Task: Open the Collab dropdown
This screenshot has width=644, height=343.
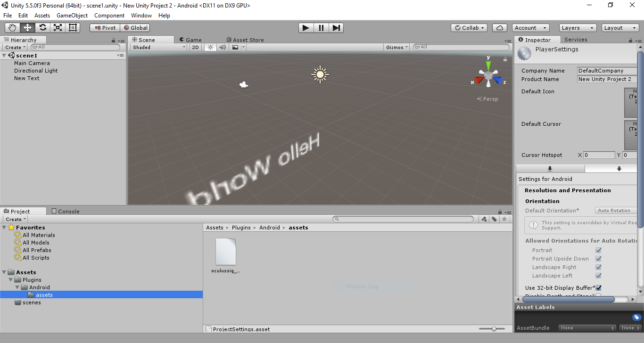Action: pyautogui.click(x=469, y=28)
